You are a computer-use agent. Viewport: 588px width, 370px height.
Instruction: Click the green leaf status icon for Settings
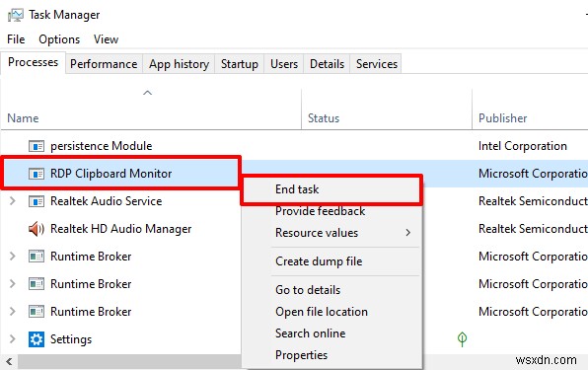pyautogui.click(x=462, y=338)
